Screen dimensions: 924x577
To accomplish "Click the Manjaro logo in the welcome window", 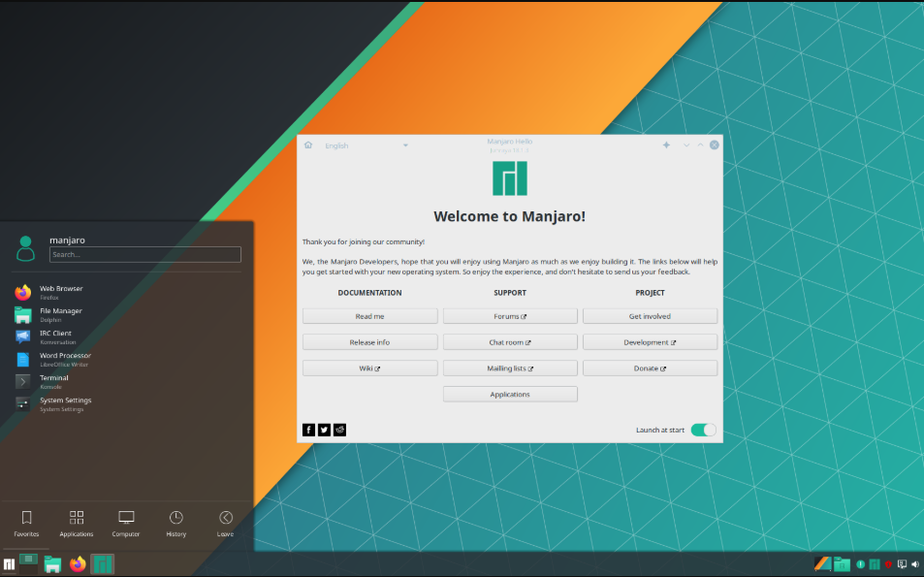I will tap(510, 178).
